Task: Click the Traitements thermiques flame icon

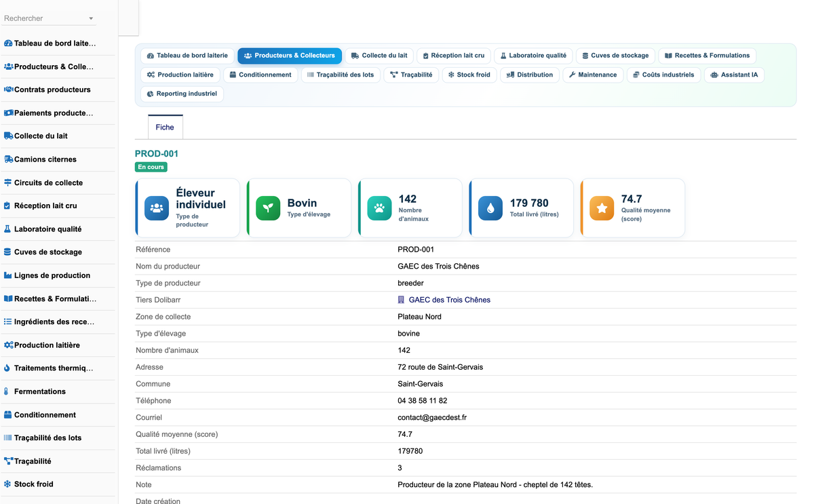Action: click(x=7, y=368)
